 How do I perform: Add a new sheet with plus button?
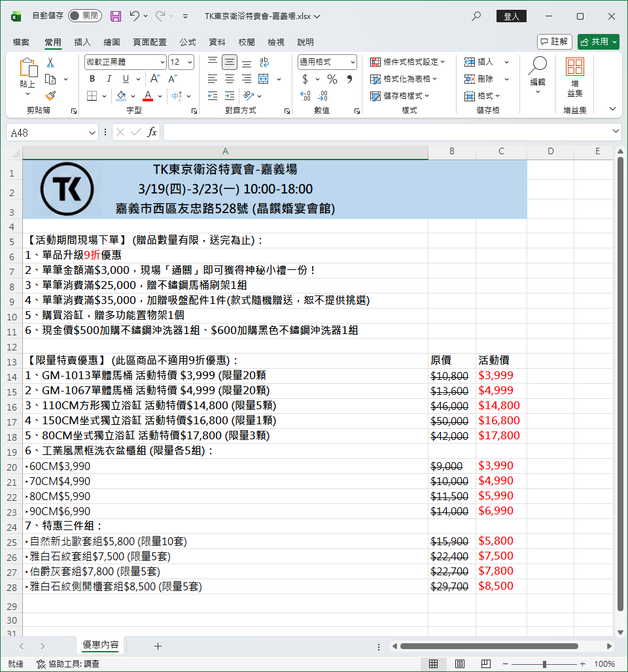tap(158, 646)
